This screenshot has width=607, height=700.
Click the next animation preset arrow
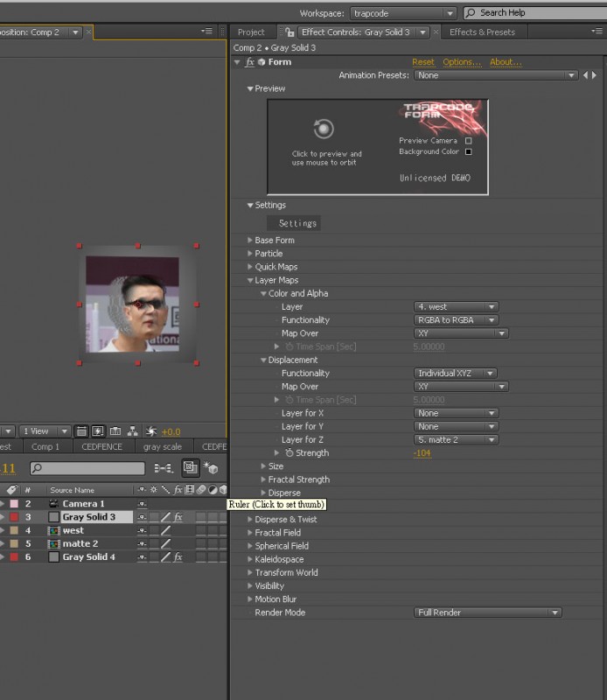coord(596,76)
